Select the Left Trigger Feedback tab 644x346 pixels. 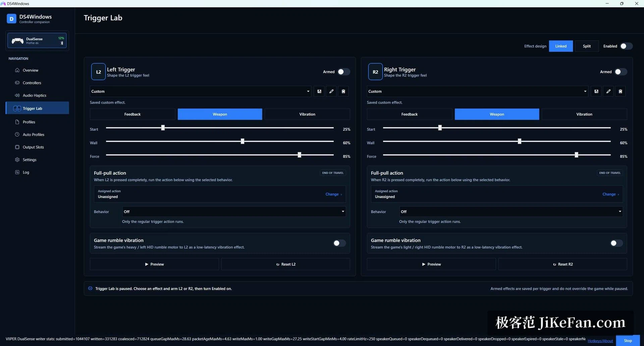pyautogui.click(x=132, y=114)
